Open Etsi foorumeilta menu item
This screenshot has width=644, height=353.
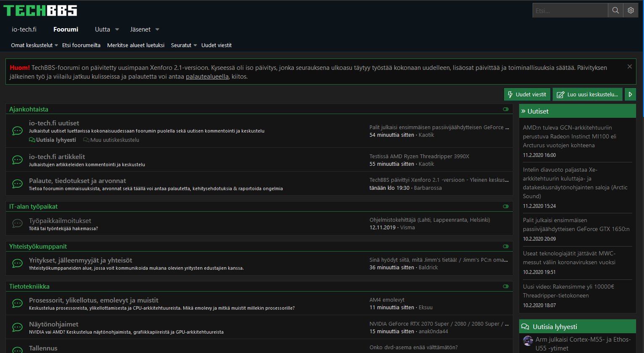tap(81, 45)
